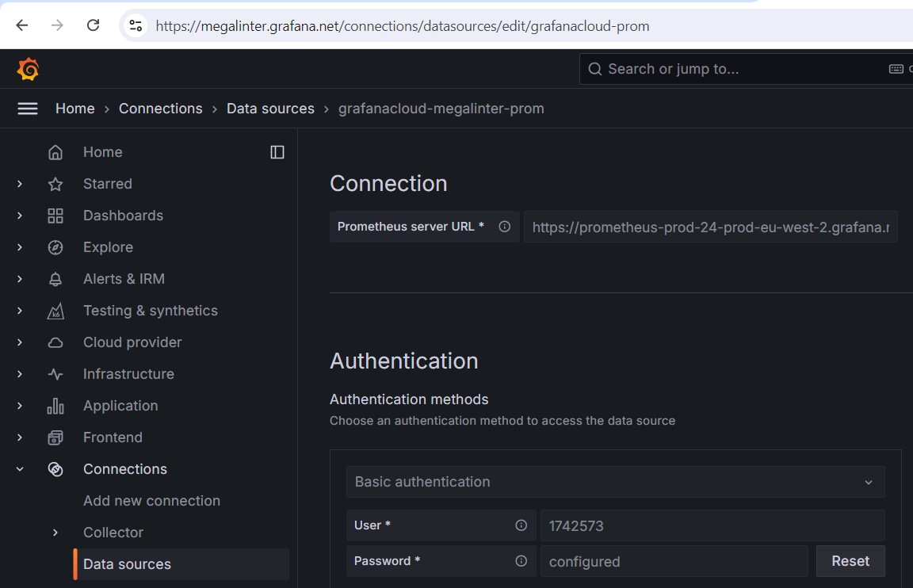This screenshot has width=913, height=588.
Task: Click the dock menu panel icon
Action: 277,152
